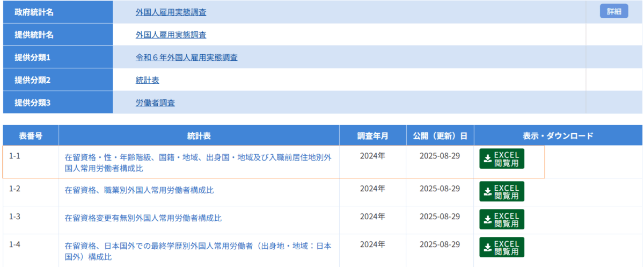Download the EXCEL file for table 1-4
This screenshot has width=644, height=267.
click(x=501, y=247)
